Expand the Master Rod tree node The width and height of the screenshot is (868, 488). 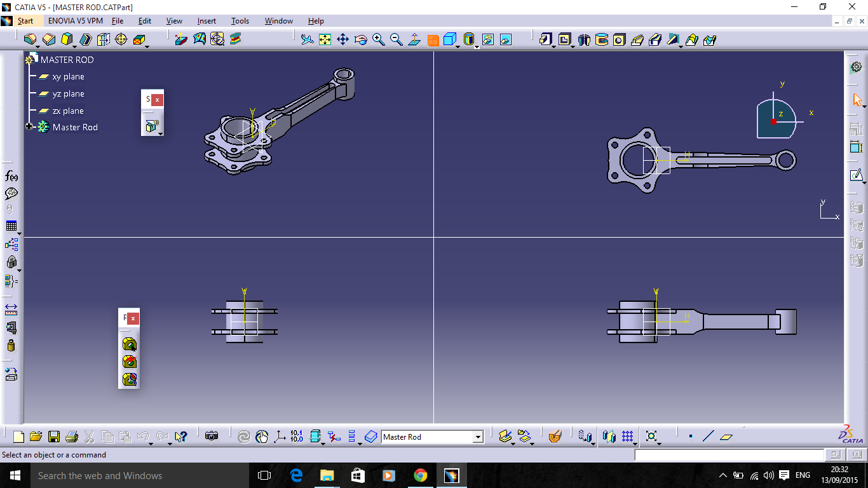coord(29,126)
